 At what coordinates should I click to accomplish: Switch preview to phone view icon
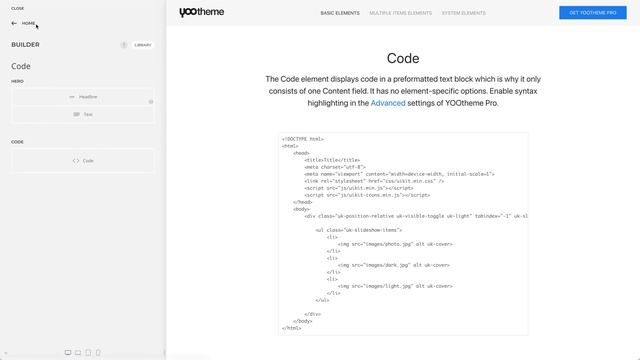[98, 353]
